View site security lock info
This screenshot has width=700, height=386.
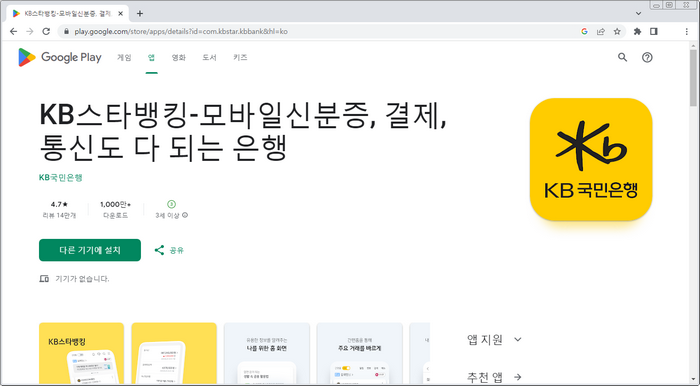point(67,31)
